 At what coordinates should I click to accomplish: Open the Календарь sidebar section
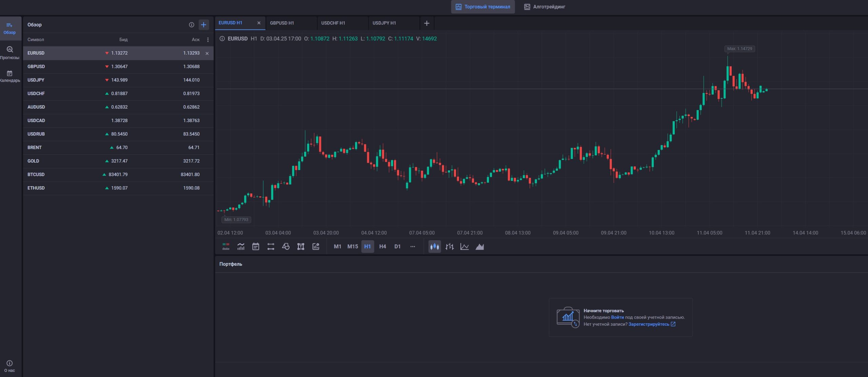9,76
